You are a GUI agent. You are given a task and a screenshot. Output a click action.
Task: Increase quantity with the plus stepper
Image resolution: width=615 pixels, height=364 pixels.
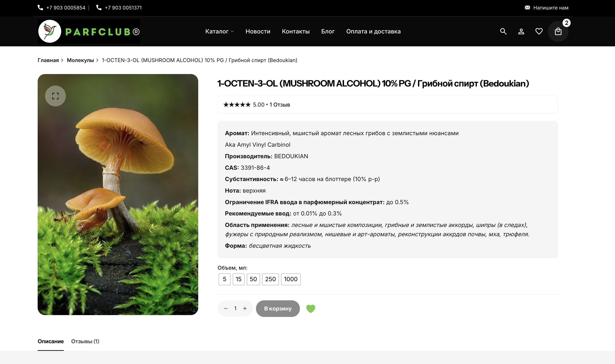[245, 308]
